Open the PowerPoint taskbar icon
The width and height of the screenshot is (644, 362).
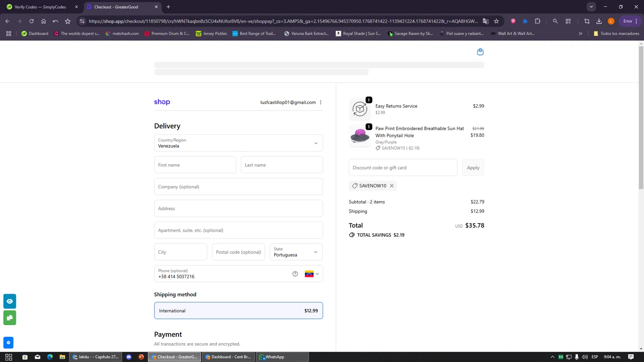[x=141, y=357]
